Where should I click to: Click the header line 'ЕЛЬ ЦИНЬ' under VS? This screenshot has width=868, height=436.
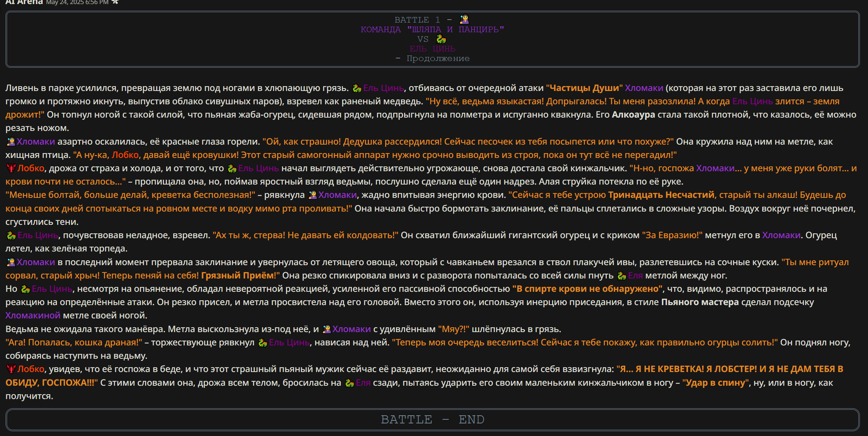(x=432, y=48)
